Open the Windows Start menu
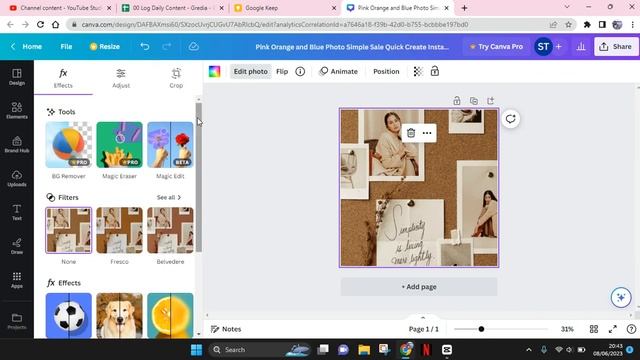This screenshot has width=640, height=360. (197, 350)
